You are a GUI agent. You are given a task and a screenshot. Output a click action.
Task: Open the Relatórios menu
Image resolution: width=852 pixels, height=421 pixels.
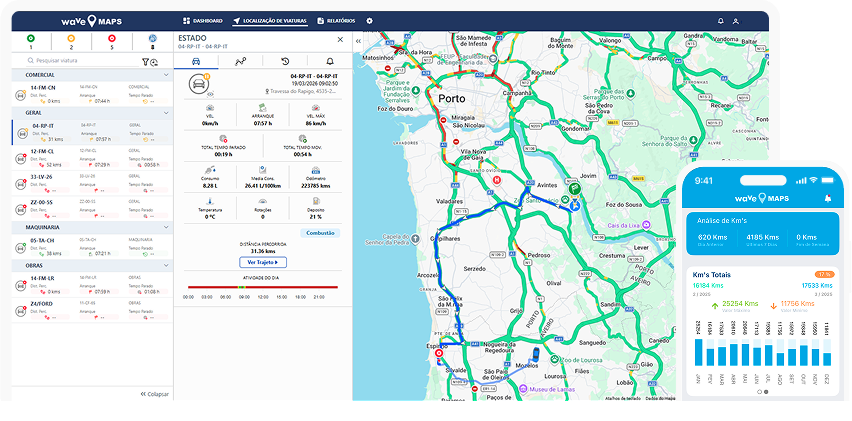[x=335, y=21]
